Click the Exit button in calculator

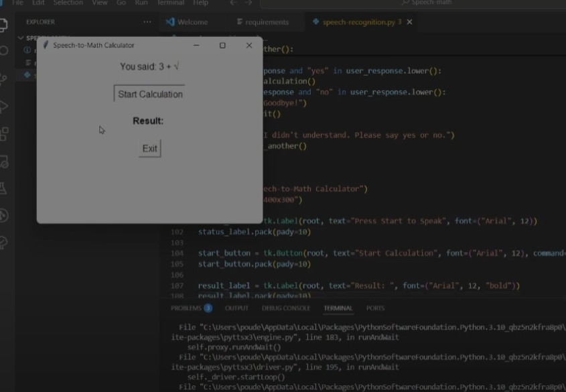(x=150, y=148)
